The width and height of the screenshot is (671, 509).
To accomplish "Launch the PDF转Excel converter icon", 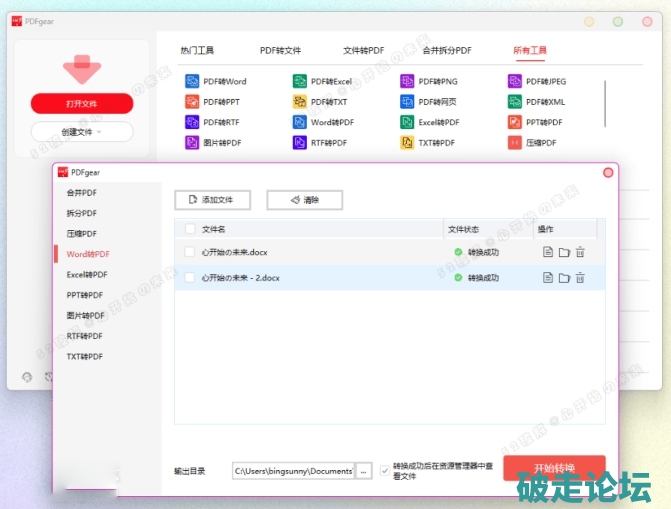I will (x=300, y=81).
